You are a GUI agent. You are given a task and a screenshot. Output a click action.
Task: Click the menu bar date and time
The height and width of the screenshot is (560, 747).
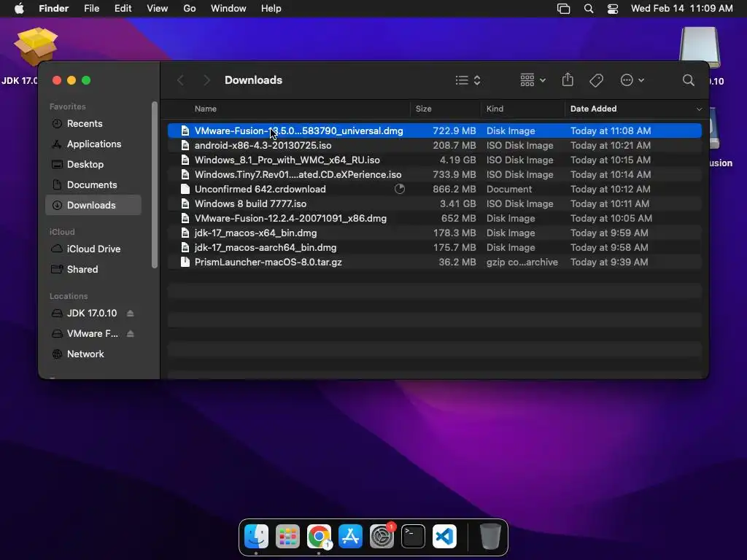[682, 9]
